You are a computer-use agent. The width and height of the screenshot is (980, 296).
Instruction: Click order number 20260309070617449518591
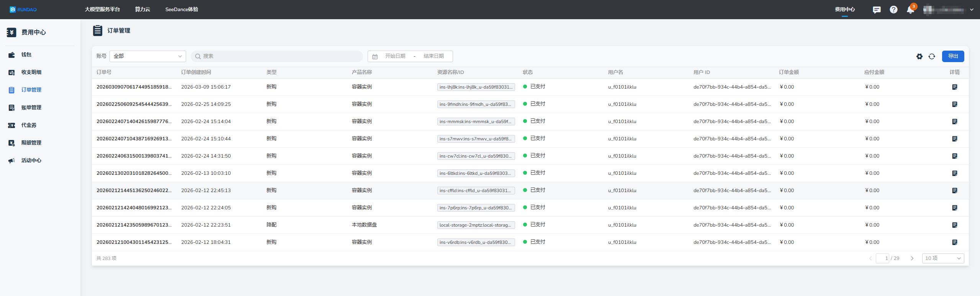[x=134, y=87]
